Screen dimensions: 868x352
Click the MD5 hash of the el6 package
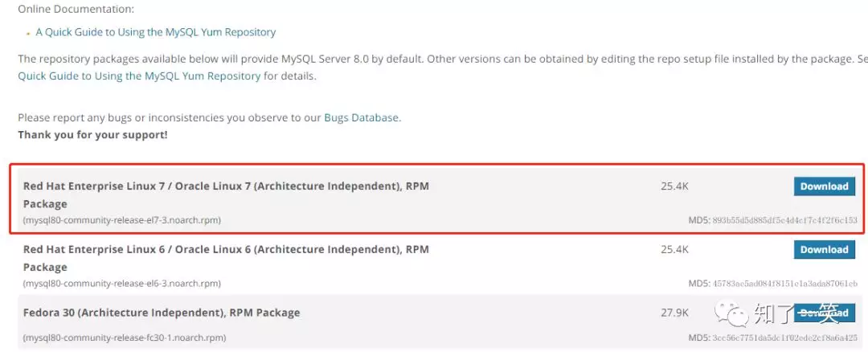point(784,283)
